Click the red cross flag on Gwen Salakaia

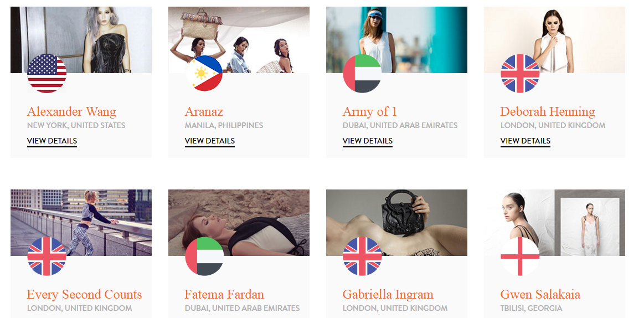click(x=520, y=257)
